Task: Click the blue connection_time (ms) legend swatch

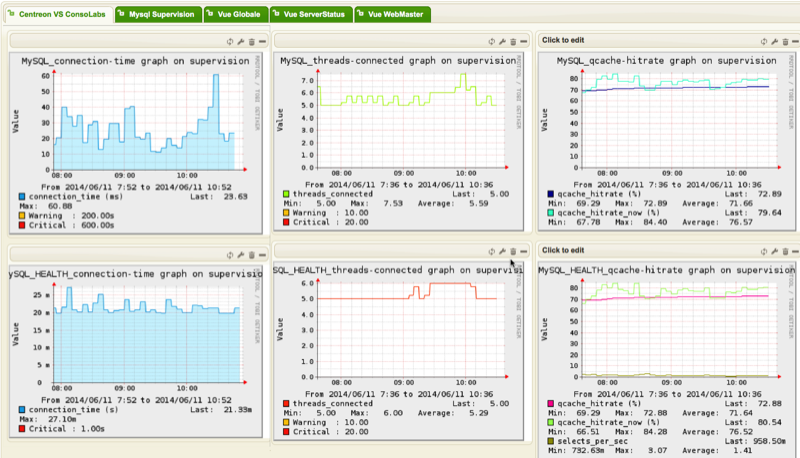Action: tap(20, 196)
